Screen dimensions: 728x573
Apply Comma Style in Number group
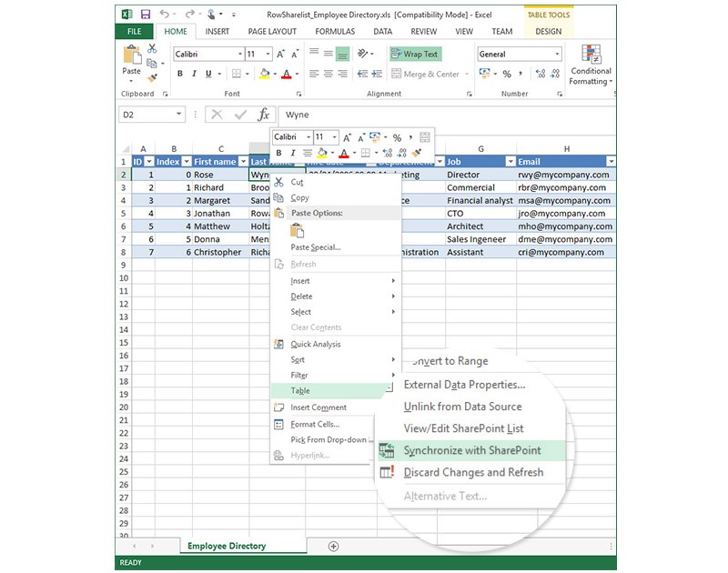(521, 74)
